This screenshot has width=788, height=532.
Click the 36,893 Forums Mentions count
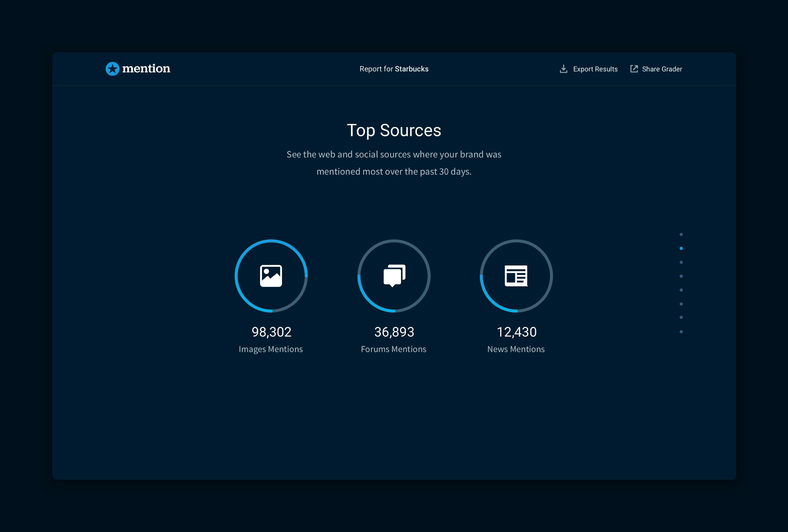(394, 332)
